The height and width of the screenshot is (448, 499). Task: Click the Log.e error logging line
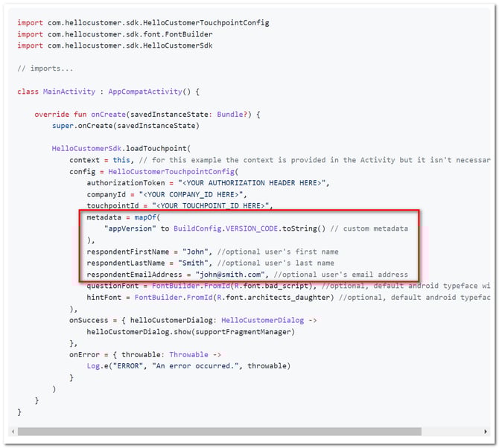coord(186,365)
